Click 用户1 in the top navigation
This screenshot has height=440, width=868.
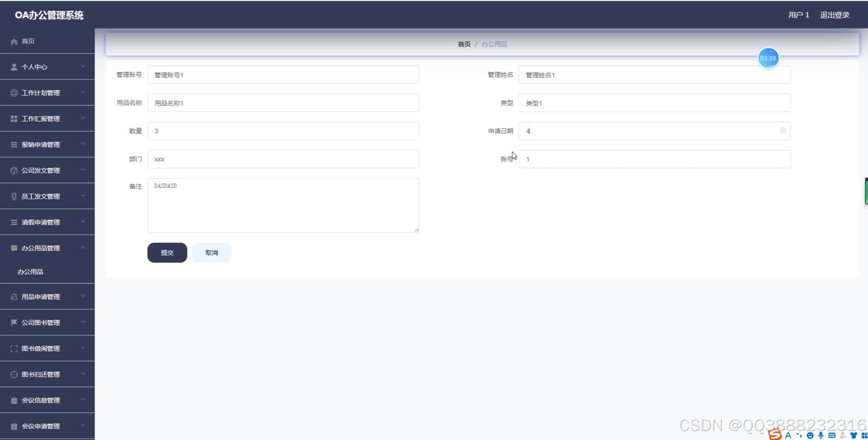[798, 15]
